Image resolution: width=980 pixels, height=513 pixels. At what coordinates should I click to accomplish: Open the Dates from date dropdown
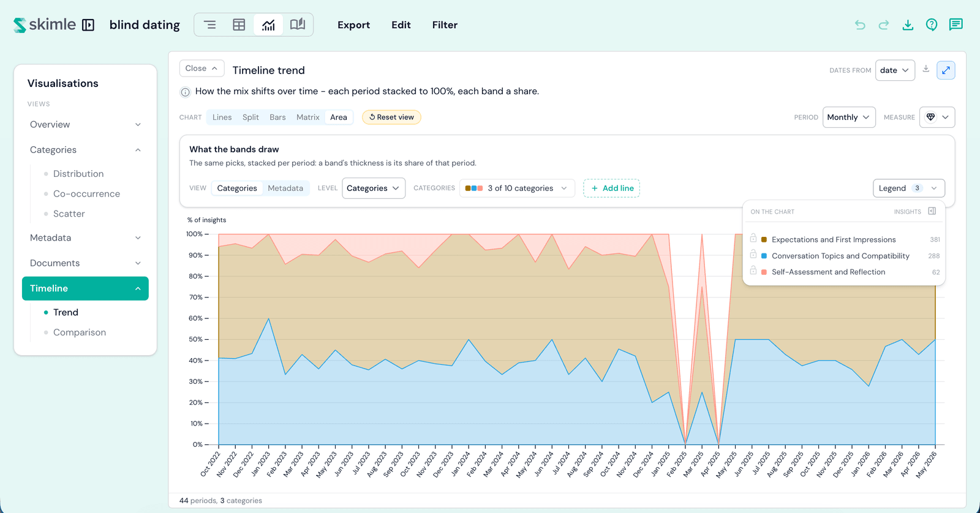click(895, 70)
